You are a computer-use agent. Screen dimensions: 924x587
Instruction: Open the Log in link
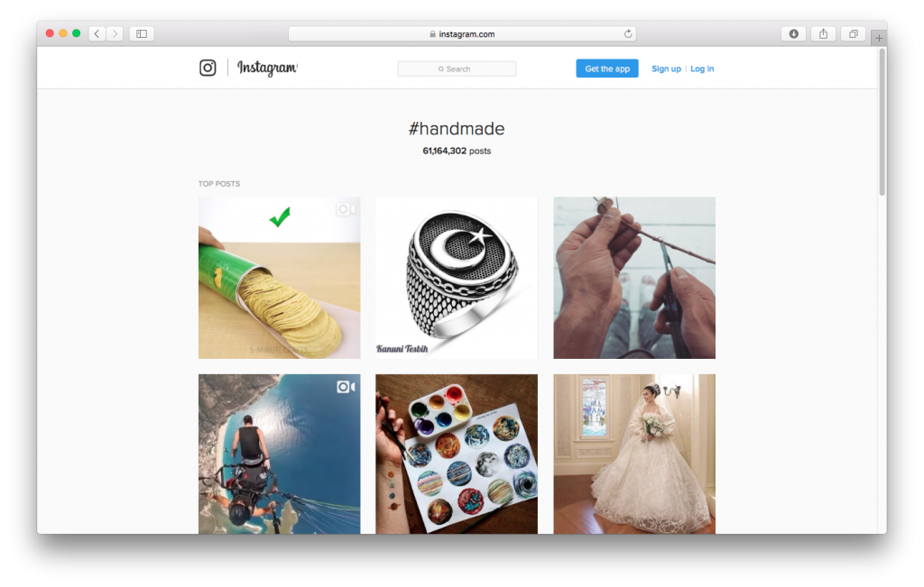[702, 69]
